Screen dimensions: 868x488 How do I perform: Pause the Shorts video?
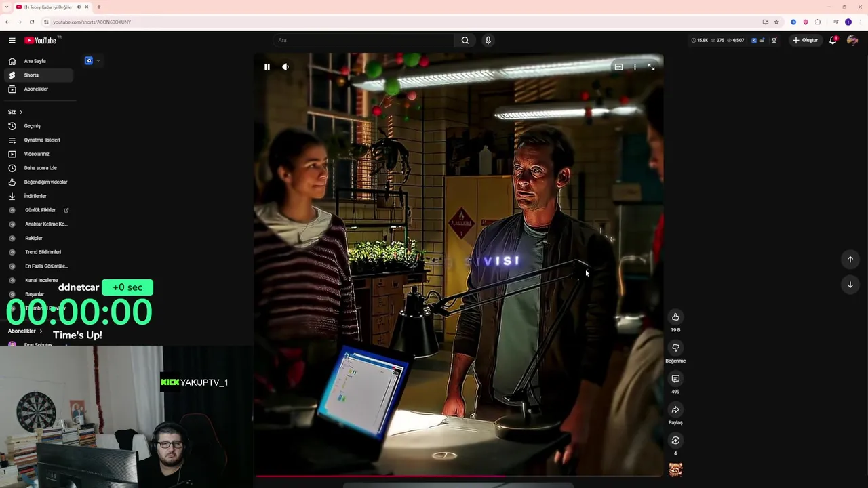point(267,67)
